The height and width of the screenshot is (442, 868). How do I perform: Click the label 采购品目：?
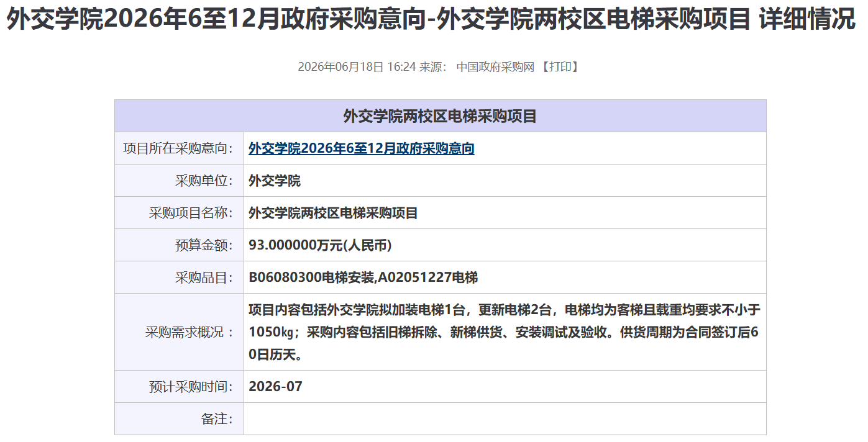(204, 277)
